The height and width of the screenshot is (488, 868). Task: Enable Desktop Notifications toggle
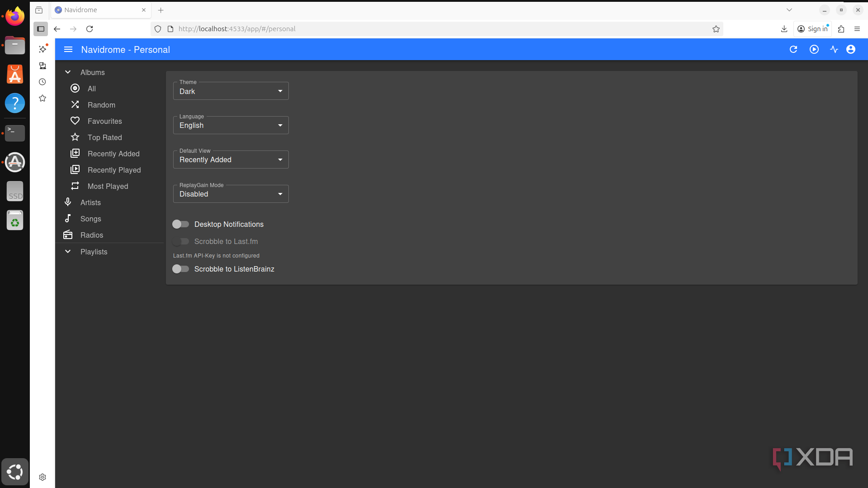180,224
